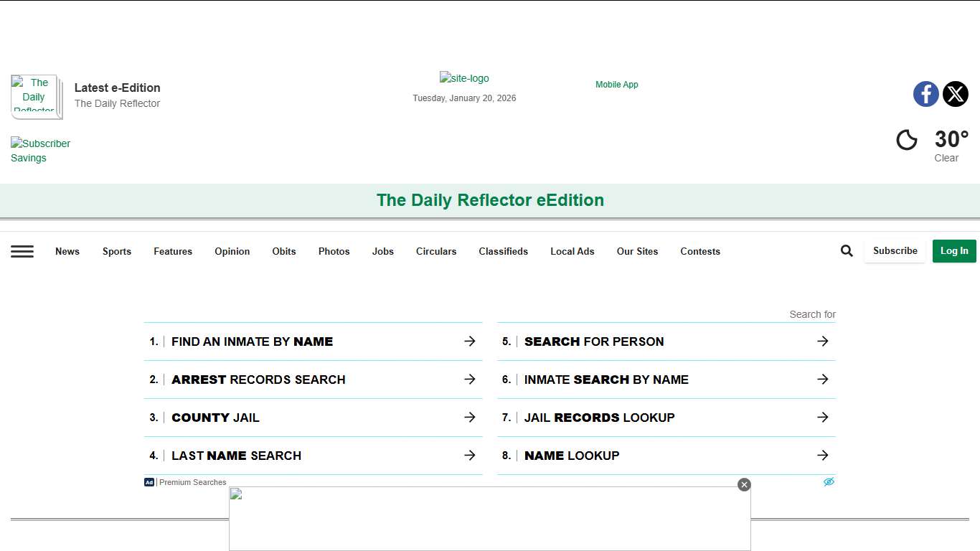Screen dimensions: 980x551
Task: Click the search magnifier icon
Action: tap(847, 250)
